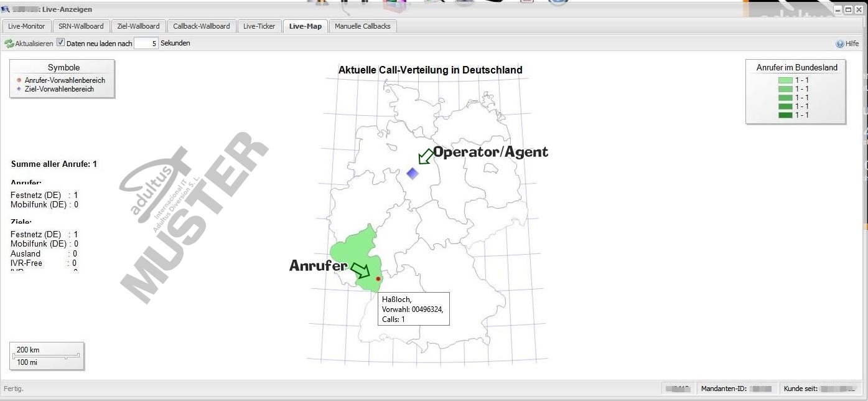Click the "Summe aller Anrufe: 1" text
Image resolution: width=868 pixels, height=401 pixels.
coord(54,164)
